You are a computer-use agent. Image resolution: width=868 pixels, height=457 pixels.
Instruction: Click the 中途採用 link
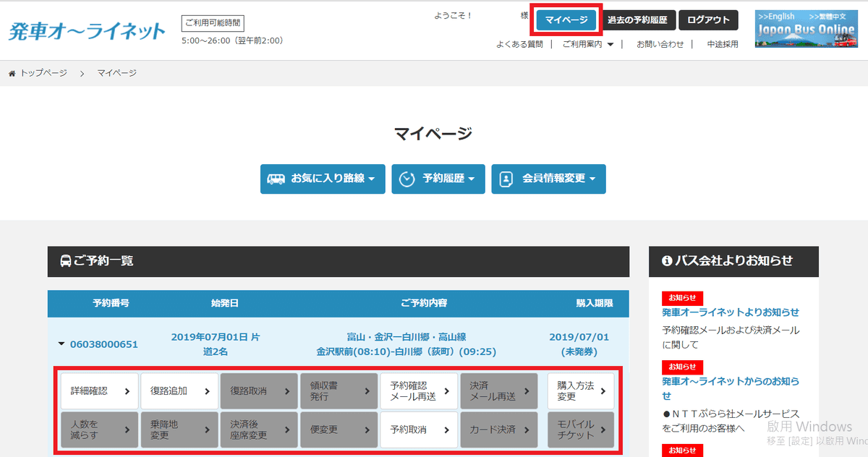point(722,44)
